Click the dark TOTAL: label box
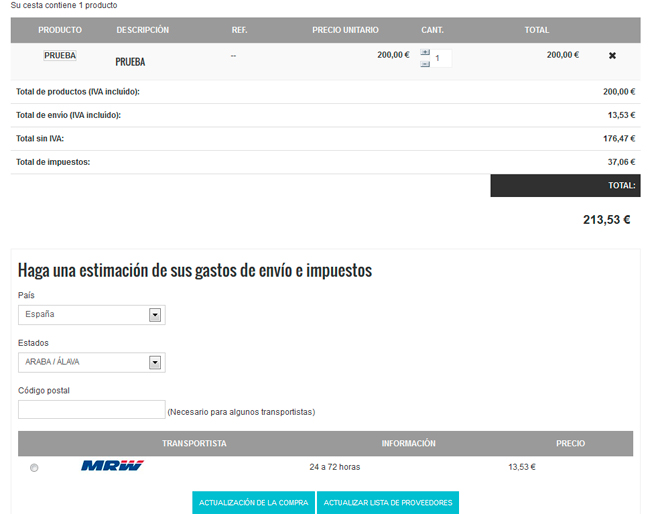The width and height of the screenshot is (650, 514). point(565,185)
